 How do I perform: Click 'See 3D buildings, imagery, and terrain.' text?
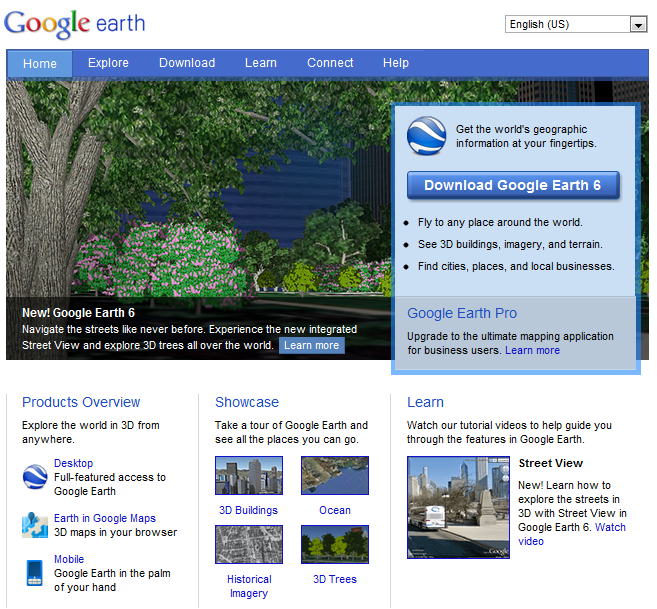click(510, 244)
